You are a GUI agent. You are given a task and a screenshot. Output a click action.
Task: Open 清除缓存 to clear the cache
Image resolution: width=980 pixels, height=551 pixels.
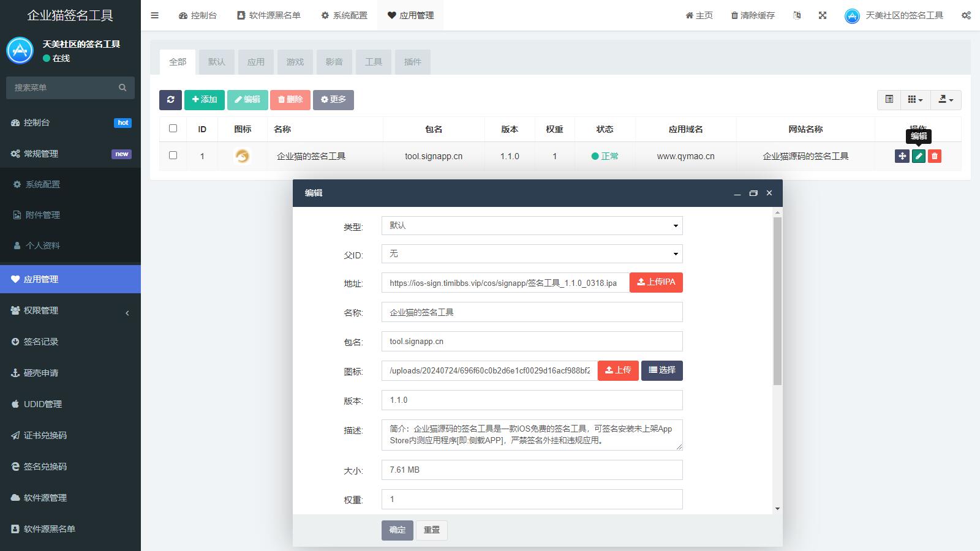click(x=751, y=15)
